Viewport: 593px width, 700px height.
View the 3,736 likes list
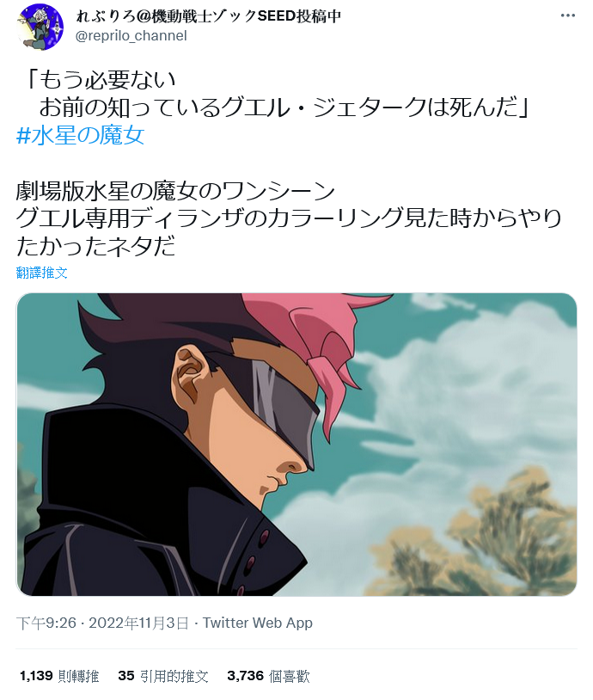coord(268,676)
